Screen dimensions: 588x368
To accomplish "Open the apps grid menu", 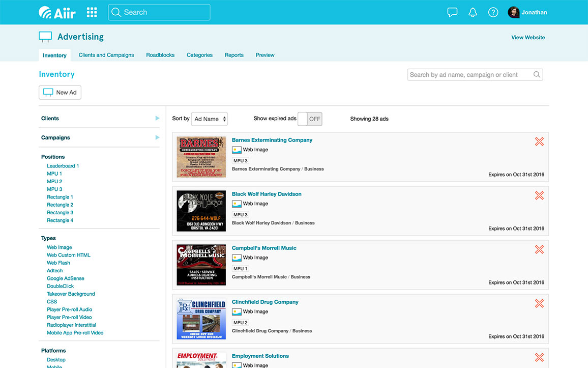I will (x=92, y=12).
